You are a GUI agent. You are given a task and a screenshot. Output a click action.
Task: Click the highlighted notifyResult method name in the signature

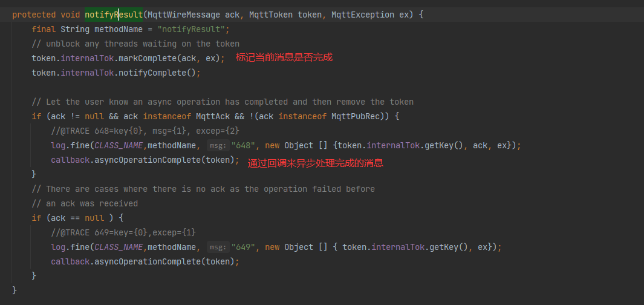click(114, 15)
